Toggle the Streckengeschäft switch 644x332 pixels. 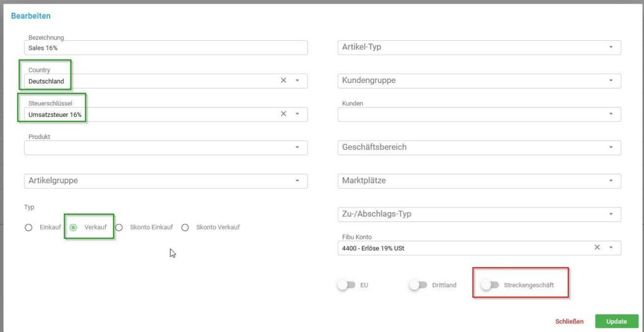point(489,285)
